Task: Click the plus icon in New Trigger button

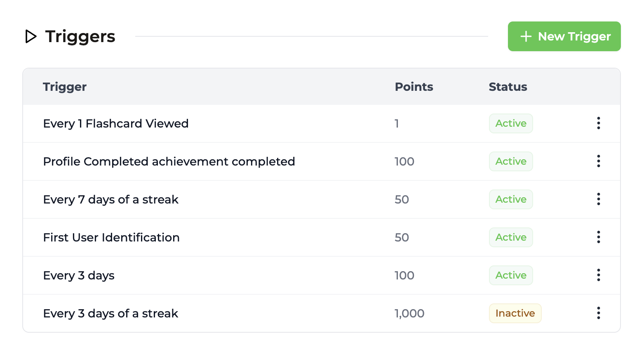Action: [526, 36]
